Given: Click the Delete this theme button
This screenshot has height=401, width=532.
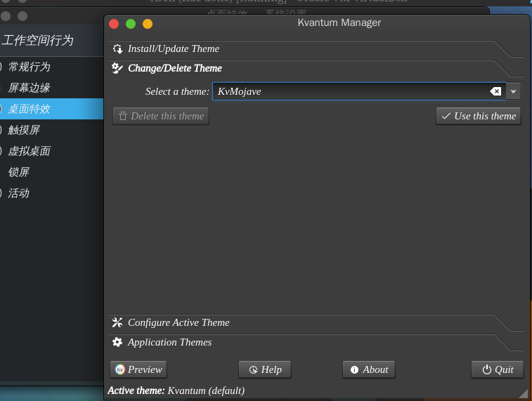Looking at the screenshot, I should [161, 117].
